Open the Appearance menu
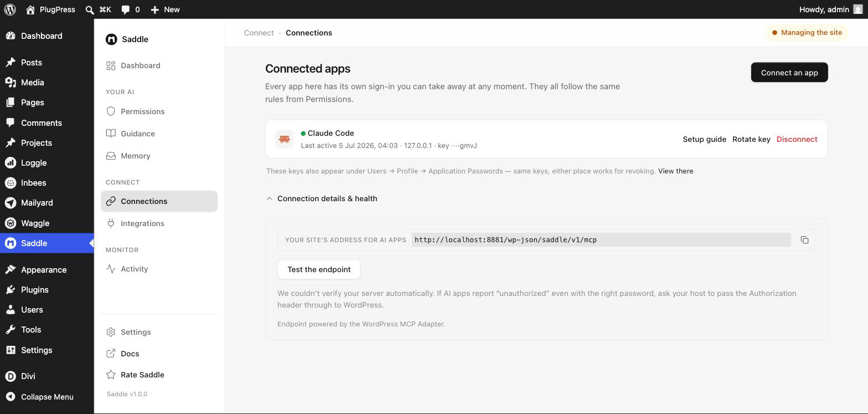This screenshot has height=414, width=868. (47, 270)
